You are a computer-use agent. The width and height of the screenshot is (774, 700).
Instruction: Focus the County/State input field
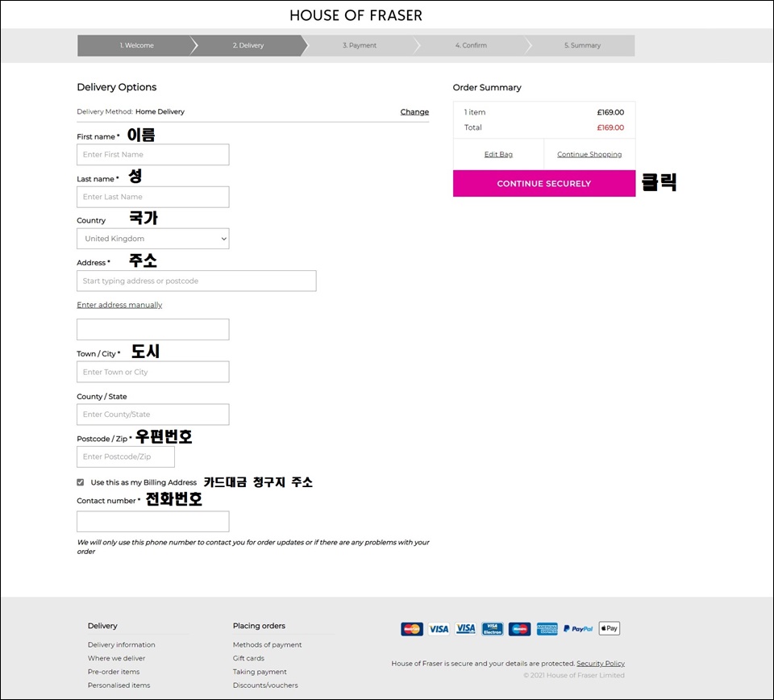153,415
